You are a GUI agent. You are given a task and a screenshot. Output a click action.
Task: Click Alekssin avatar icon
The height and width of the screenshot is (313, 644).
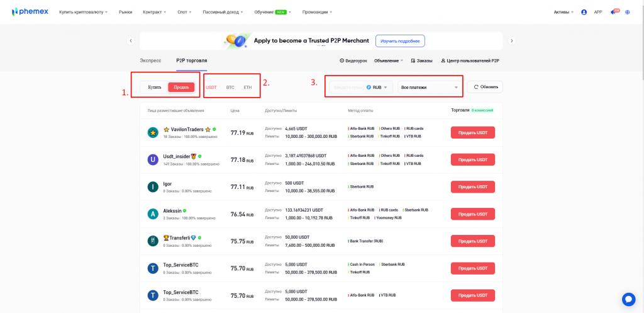[153, 214]
